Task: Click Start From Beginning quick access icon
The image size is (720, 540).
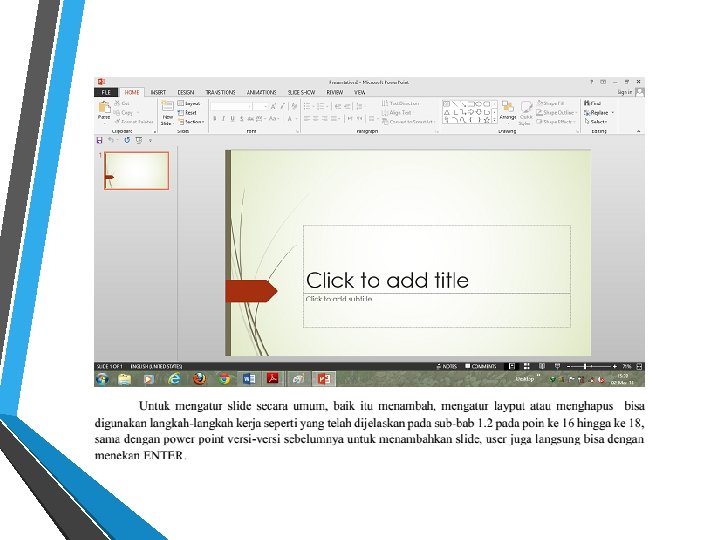Action: [x=139, y=140]
